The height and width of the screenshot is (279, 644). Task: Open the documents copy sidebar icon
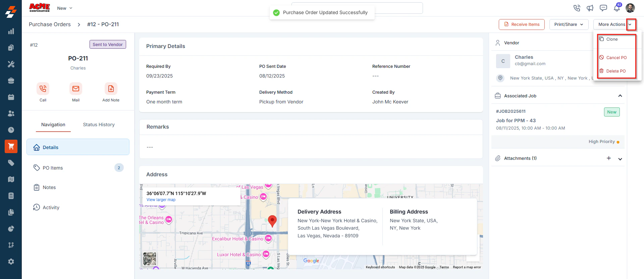coord(11,212)
